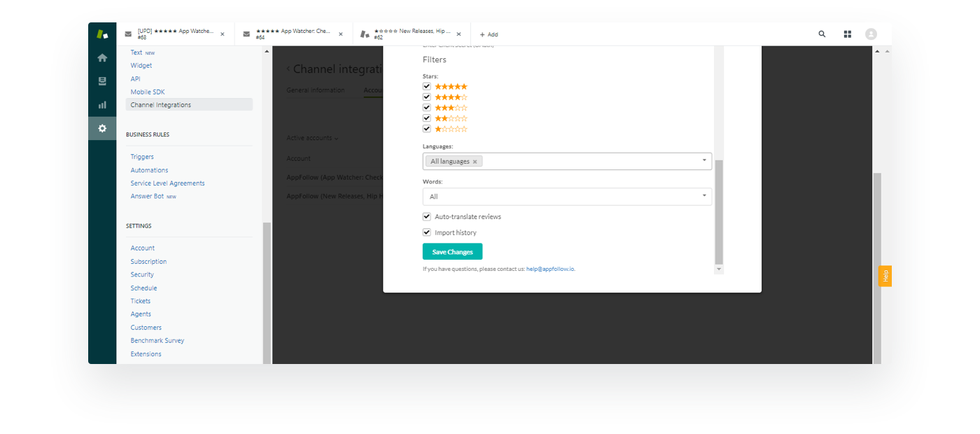
Task: Open the Views tickets icon in sidebar
Action: (x=102, y=81)
